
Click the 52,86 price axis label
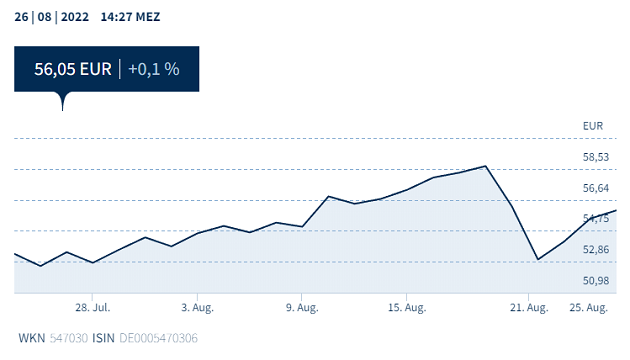coord(596,250)
